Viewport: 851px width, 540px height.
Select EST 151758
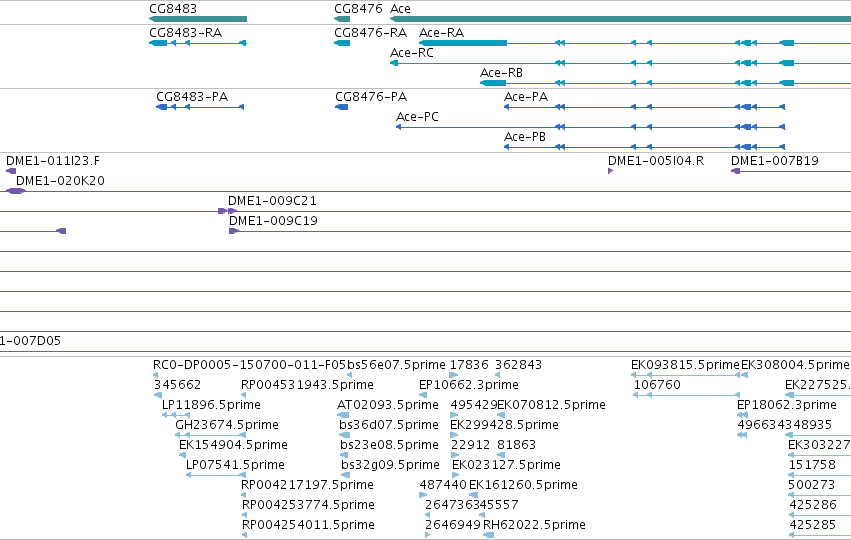coord(812,465)
